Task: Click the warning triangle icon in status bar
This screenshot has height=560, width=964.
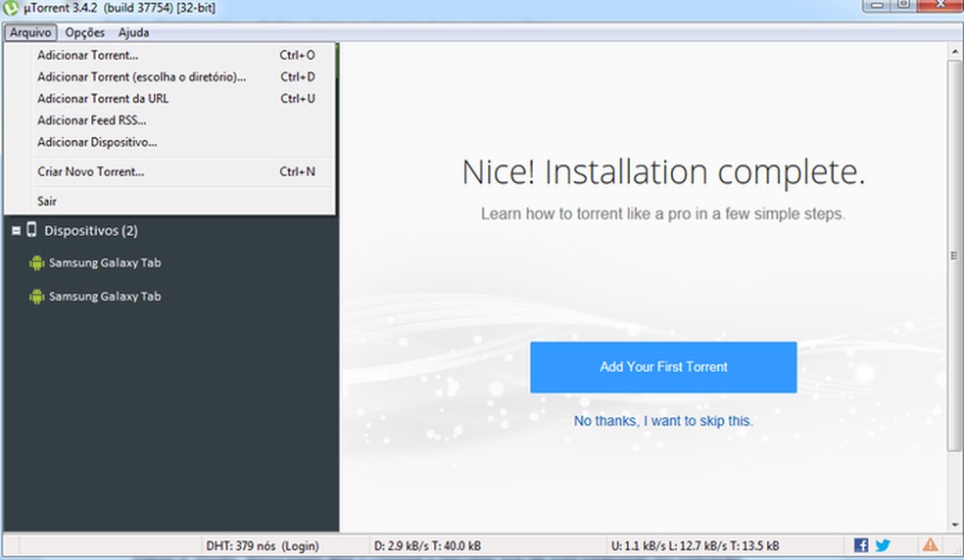Action: point(930,544)
